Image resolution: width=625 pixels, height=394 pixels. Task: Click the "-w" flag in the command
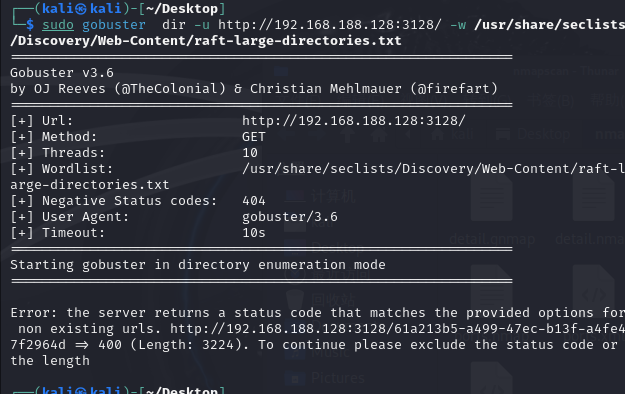(x=458, y=25)
